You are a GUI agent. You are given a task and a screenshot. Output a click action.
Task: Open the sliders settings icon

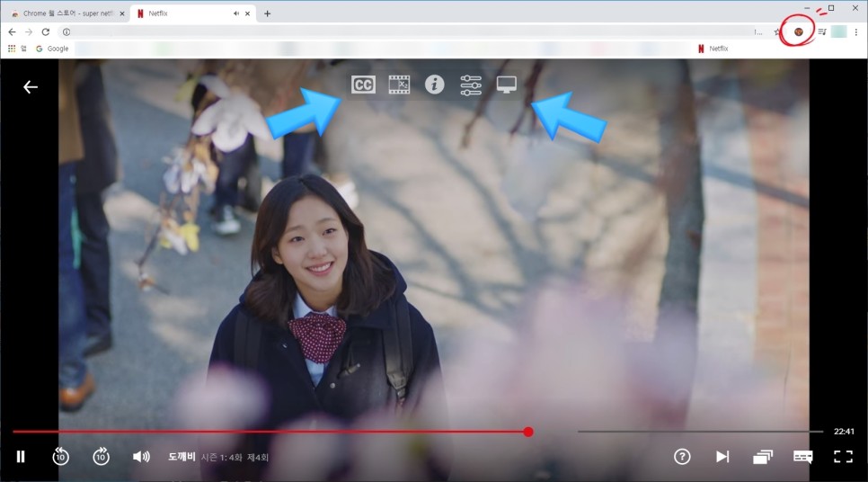(x=471, y=85)
